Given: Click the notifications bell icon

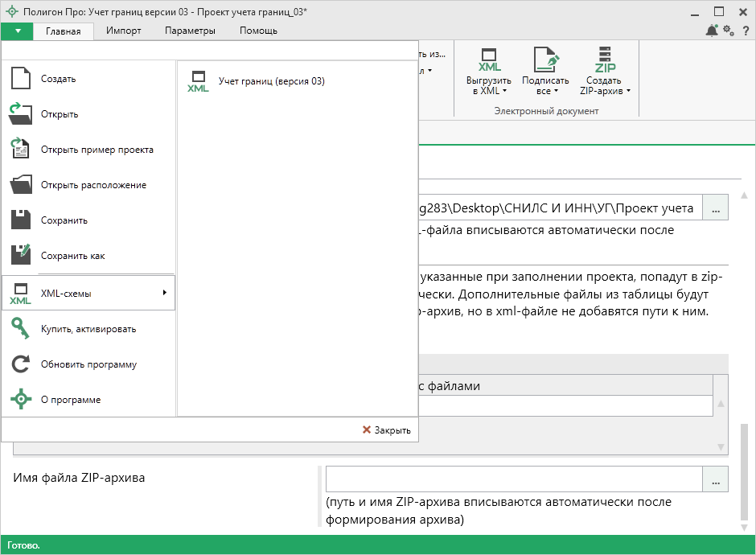Looking at the screenshot, I should pos(712,31).
